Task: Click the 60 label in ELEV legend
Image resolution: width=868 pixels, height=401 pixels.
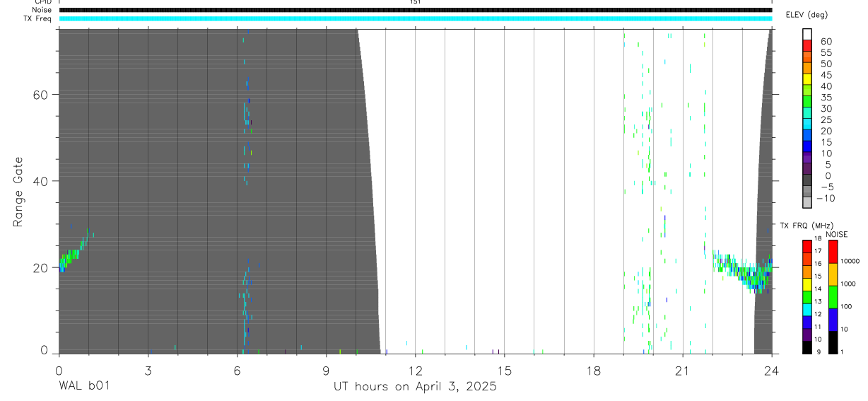Action: [826, 42]
